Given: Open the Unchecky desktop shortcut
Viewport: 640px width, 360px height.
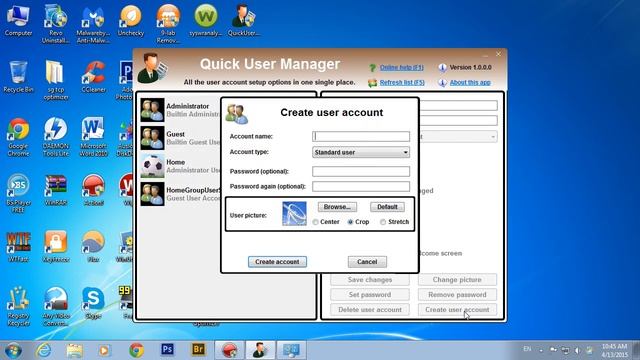Looking at the screenshot, I should [x=131, y=20].
